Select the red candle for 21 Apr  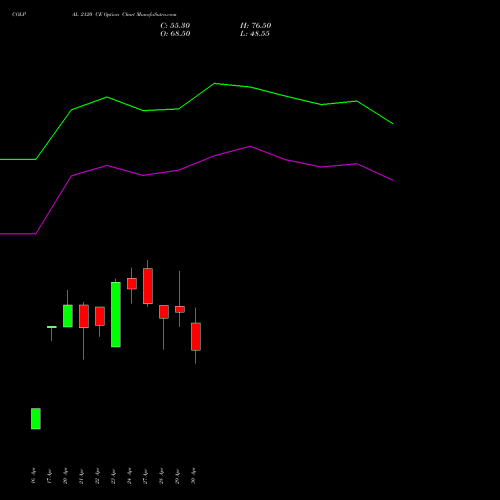84,316
